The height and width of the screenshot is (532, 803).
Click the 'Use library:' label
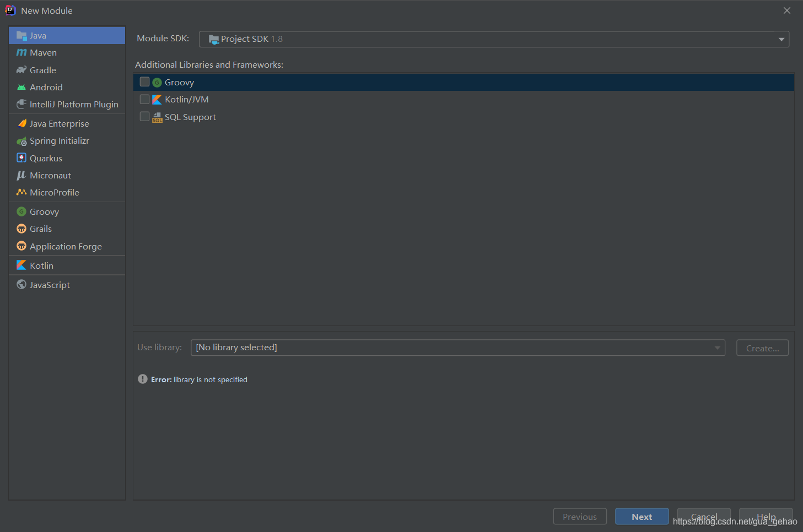(160, 347)
